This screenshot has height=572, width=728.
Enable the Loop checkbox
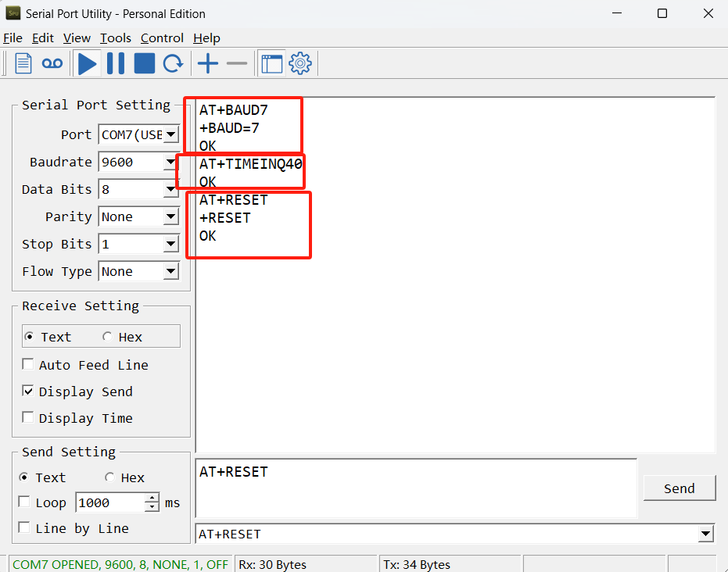point(24,502)
